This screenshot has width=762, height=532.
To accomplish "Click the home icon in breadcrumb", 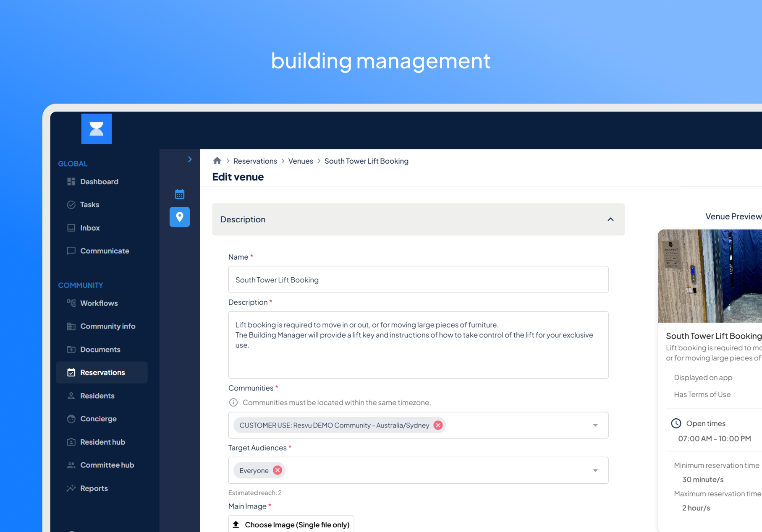I will coord(217,161).
